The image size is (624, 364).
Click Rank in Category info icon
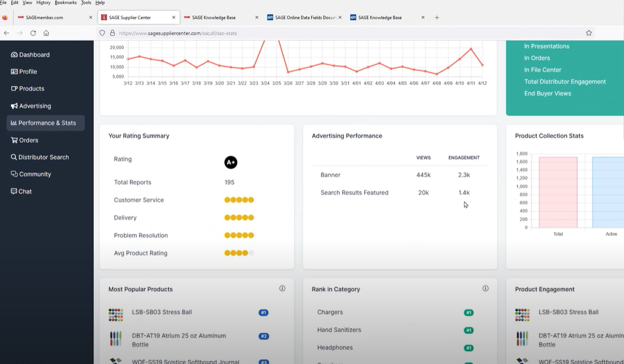point(485,288)
